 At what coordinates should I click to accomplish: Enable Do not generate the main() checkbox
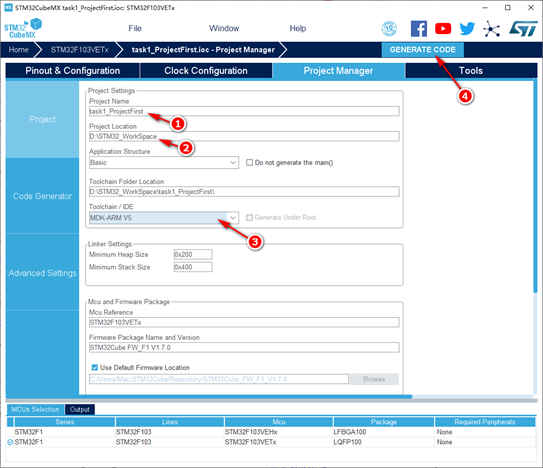pyautogui.click(x=249, y=162)
